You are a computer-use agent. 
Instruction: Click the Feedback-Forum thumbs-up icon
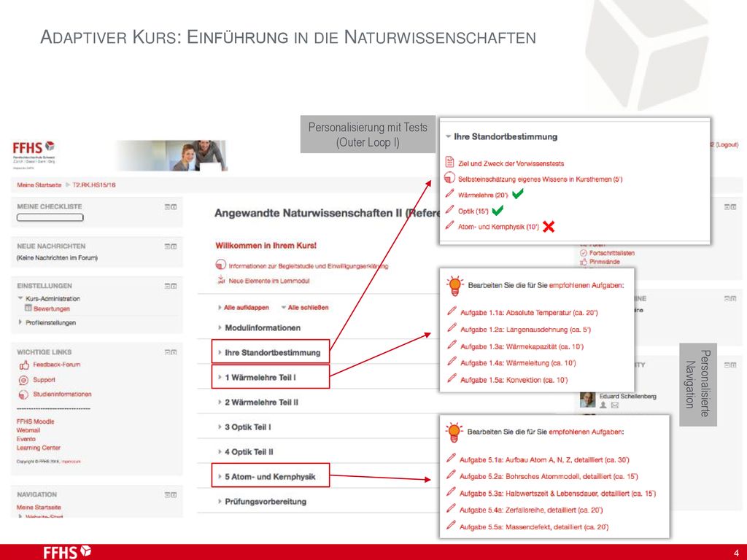[24, 365]
